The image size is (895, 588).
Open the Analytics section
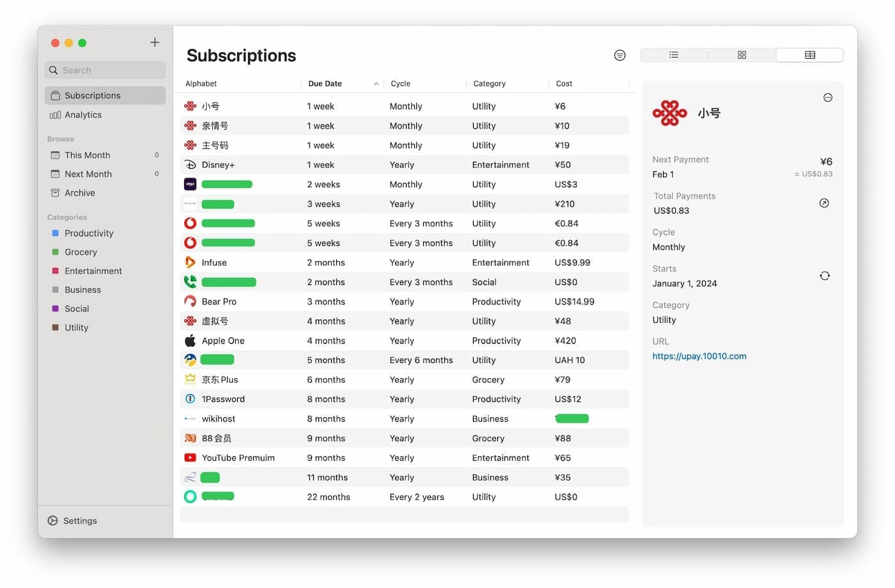pyautogui.click(x=82, y=115)
